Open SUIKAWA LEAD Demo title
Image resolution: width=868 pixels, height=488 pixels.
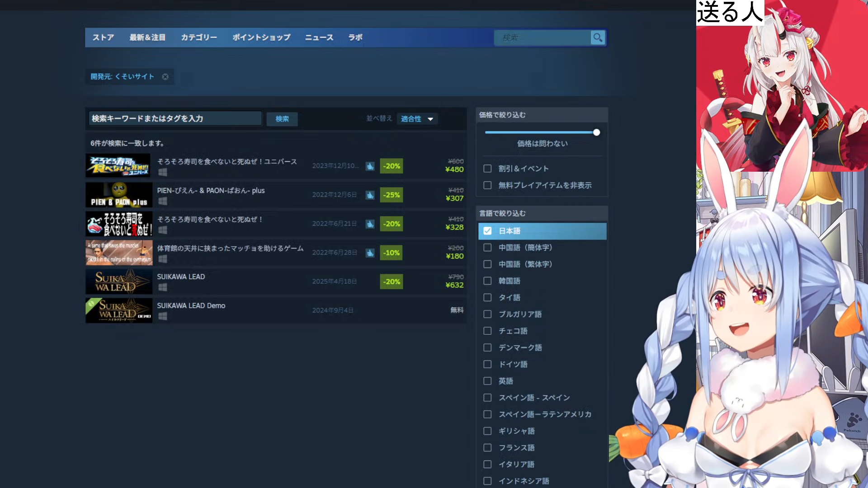click(191, 306)
